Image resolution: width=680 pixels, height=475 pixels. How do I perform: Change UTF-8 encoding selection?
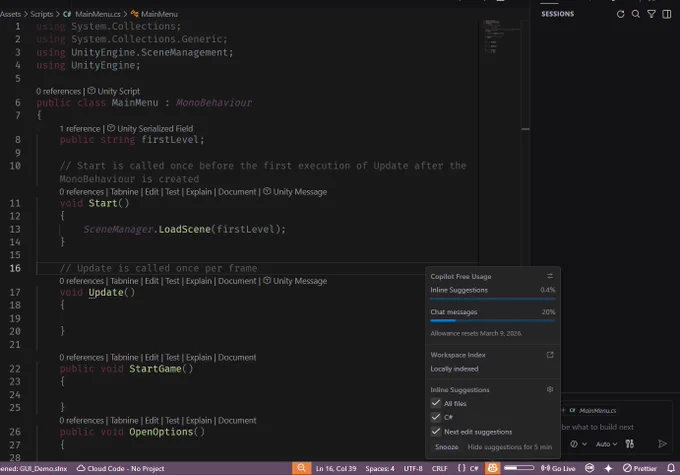coord(413,468)
